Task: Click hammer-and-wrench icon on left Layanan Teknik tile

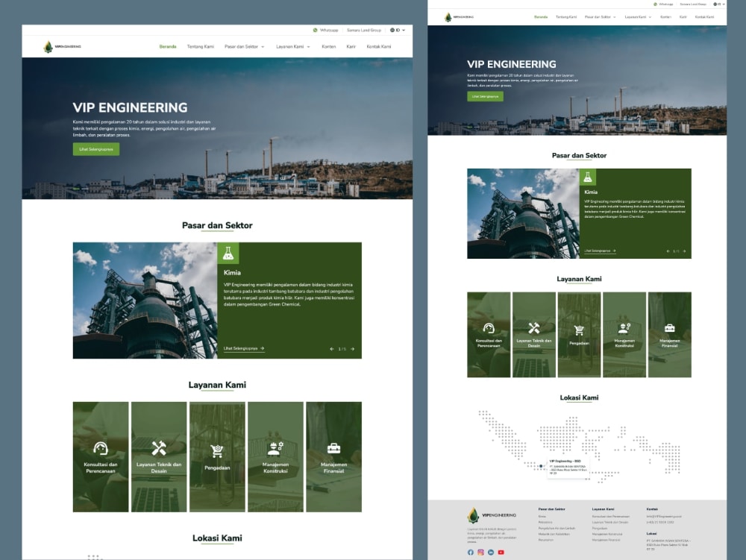Action: pyautogui.click(x=159, y=448)
